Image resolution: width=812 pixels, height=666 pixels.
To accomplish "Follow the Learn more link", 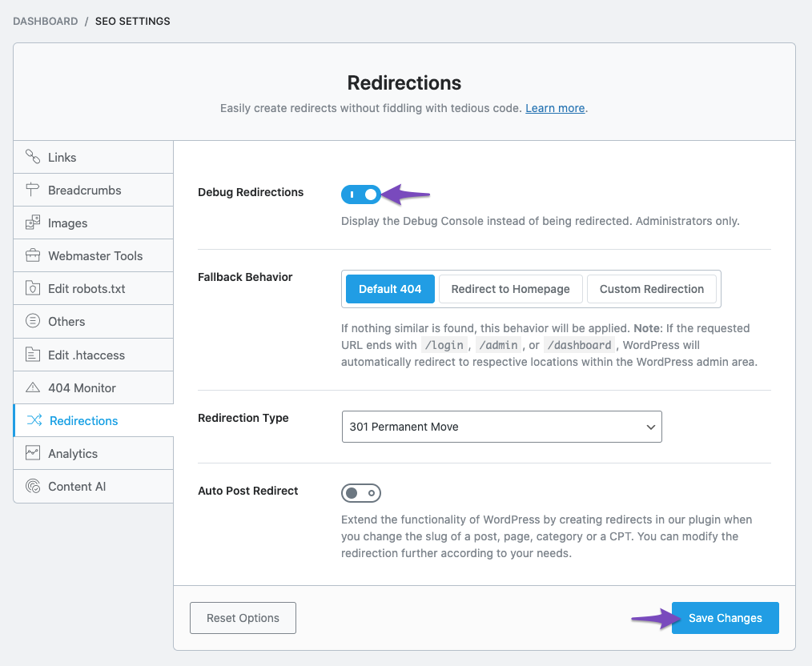I will coord(555,108).
